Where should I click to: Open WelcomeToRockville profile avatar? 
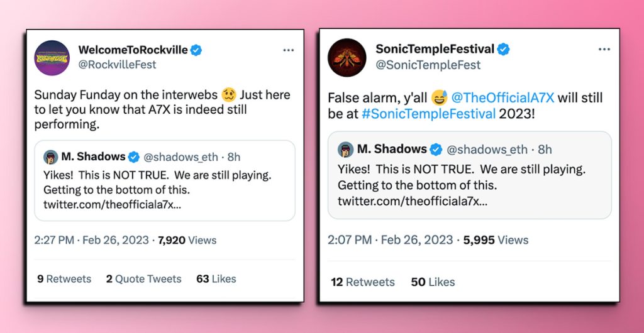(52, 57)
